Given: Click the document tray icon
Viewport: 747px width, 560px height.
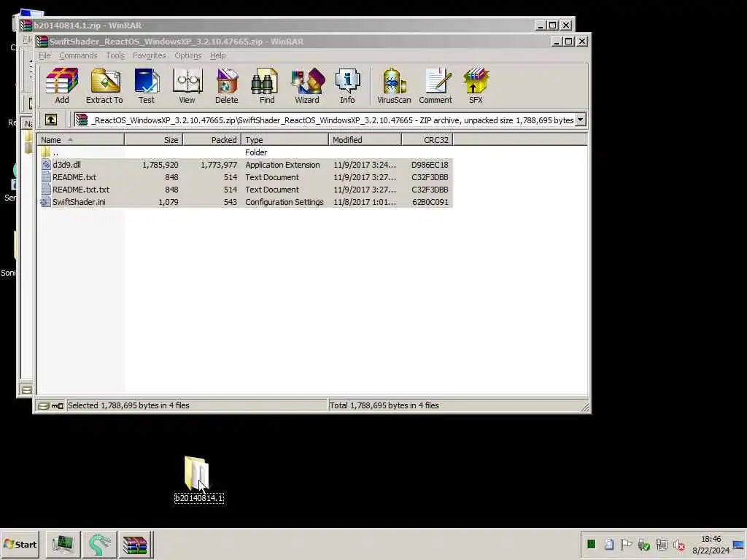Looking at the screenshot, I should [609, 544].
